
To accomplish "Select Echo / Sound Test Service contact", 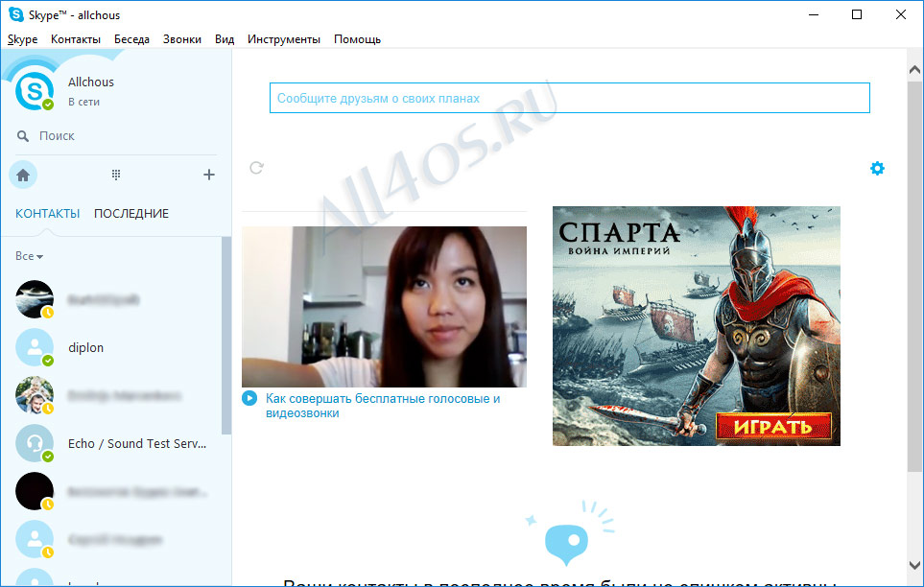I will pyautogui.click(x=112, y=444).
